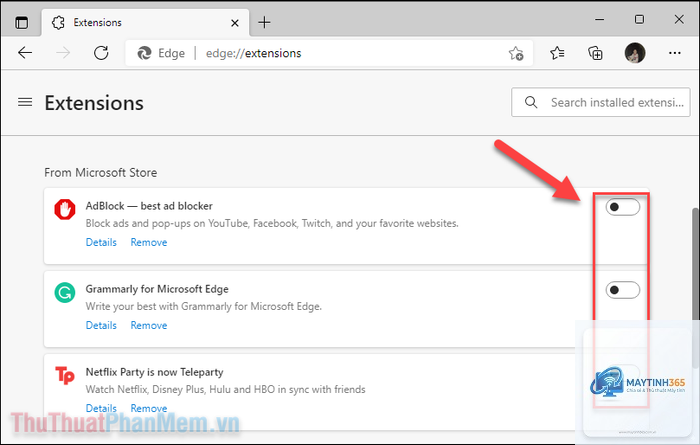Select the Extensions browser tab
The width and height of the screenshot is (700, 445).
tap(145, 22)
